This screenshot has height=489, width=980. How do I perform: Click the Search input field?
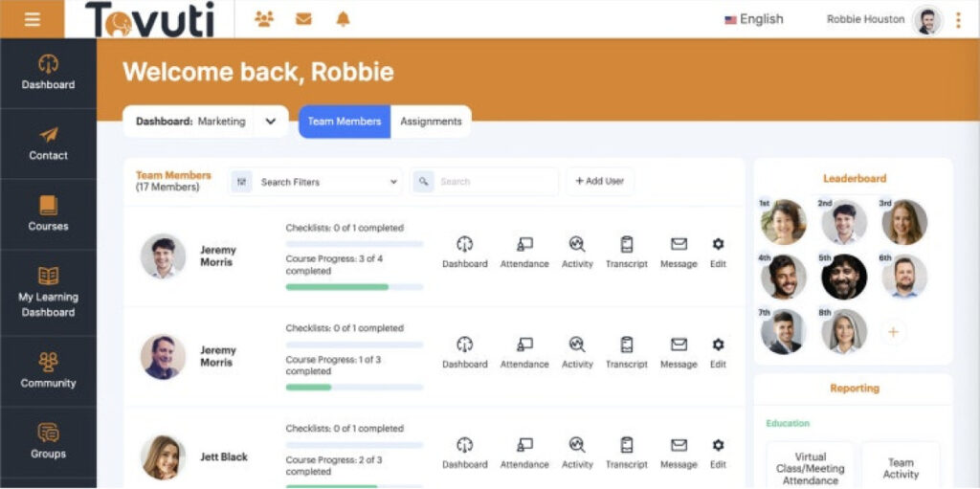pyautogui.click(x=495, y=182)
